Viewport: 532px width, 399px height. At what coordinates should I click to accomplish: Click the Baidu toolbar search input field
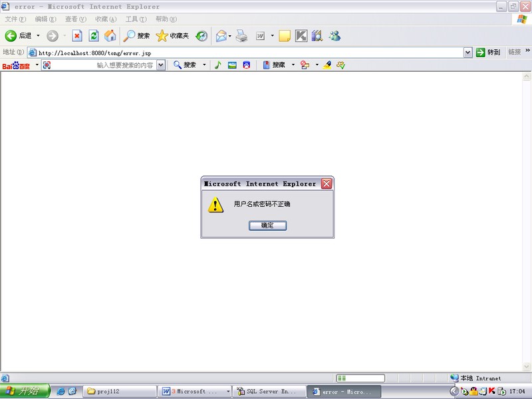coord(103,65)
